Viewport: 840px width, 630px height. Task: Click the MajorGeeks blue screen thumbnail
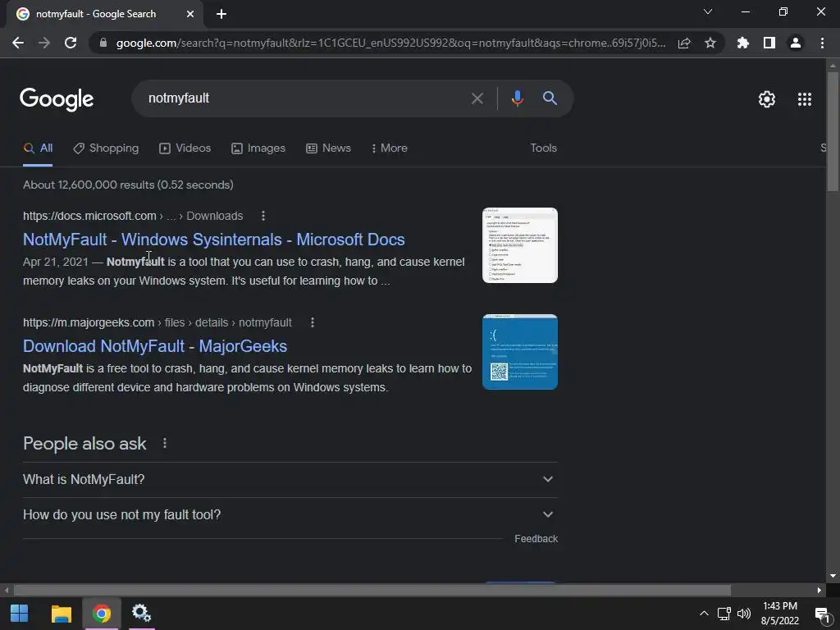tap(519, 352)
